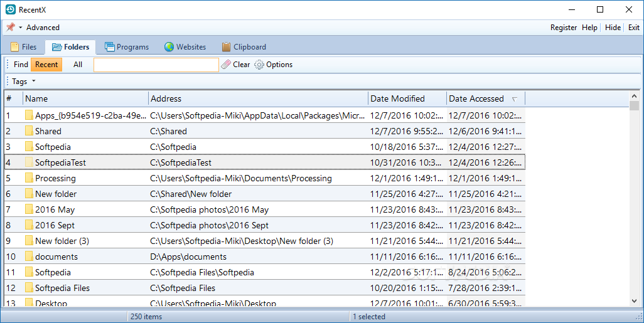This screenshot has height=323, width=644.
Task: Click the folder icon of 2016 Sept
Action: [x=29, y=225]
